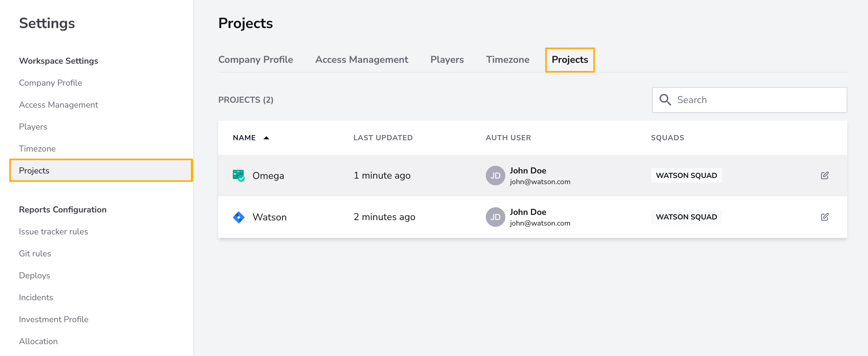Open Company Profile in the sidebar
This screenshot has width=868, height=356.
point(50,83)
